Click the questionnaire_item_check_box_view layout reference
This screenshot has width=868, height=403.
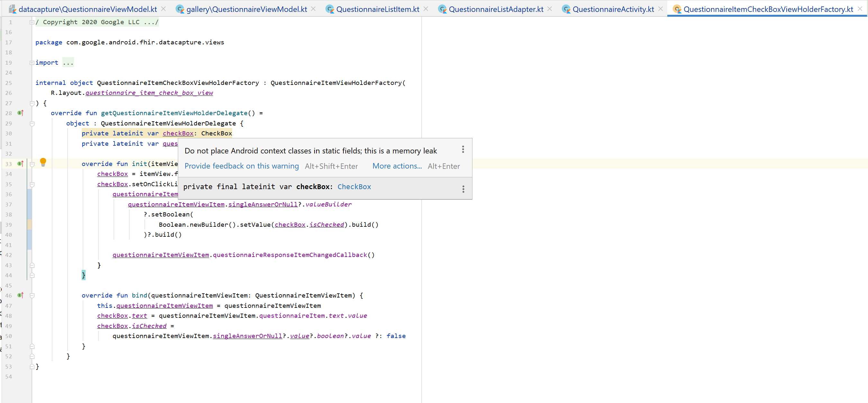coord(149,93)
